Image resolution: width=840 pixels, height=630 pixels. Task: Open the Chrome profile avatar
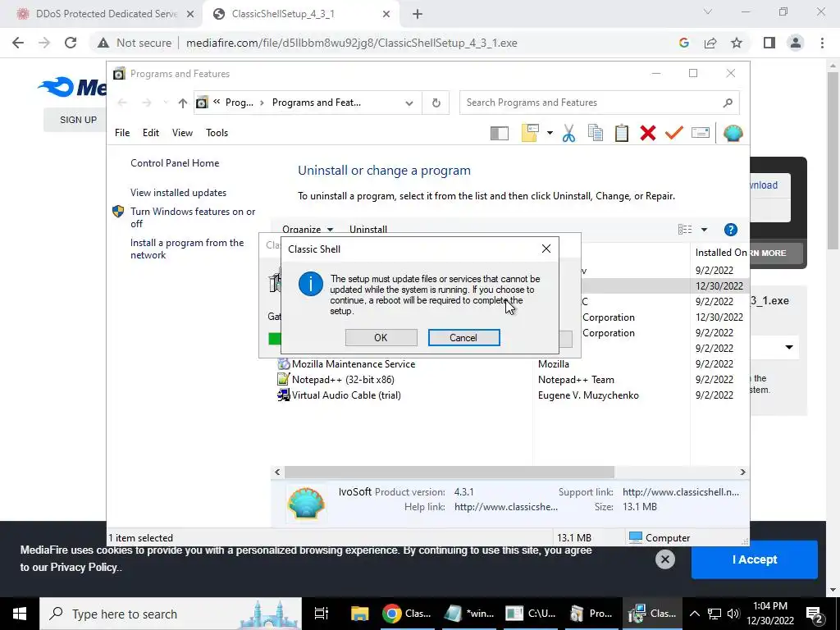(796, 43)
